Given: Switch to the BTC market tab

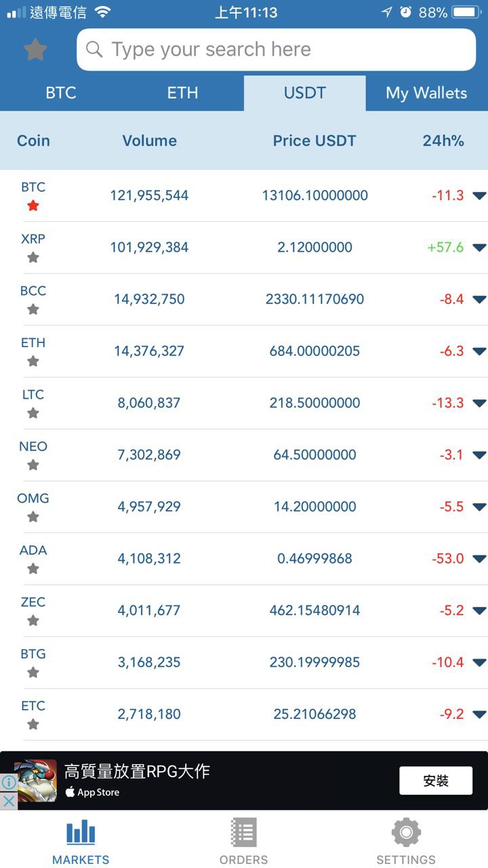Looking at the screenshot, I should pyautogui.click(x=61, y=93).
